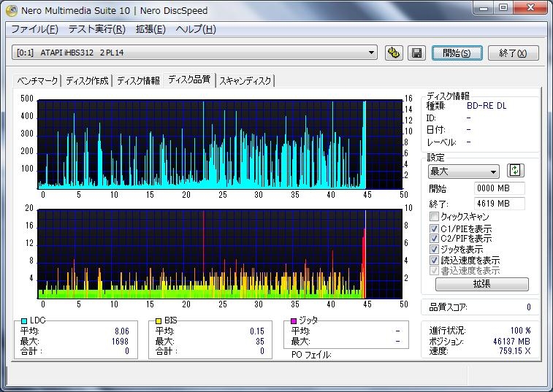Click the 開始(S) start button
The image size is (553, 392).
(x=457, y=53)
